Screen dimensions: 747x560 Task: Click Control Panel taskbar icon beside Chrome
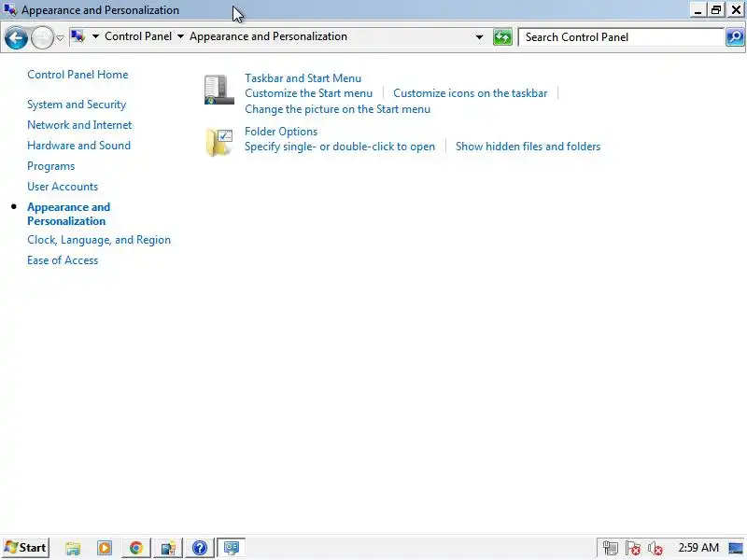point(168,548)
